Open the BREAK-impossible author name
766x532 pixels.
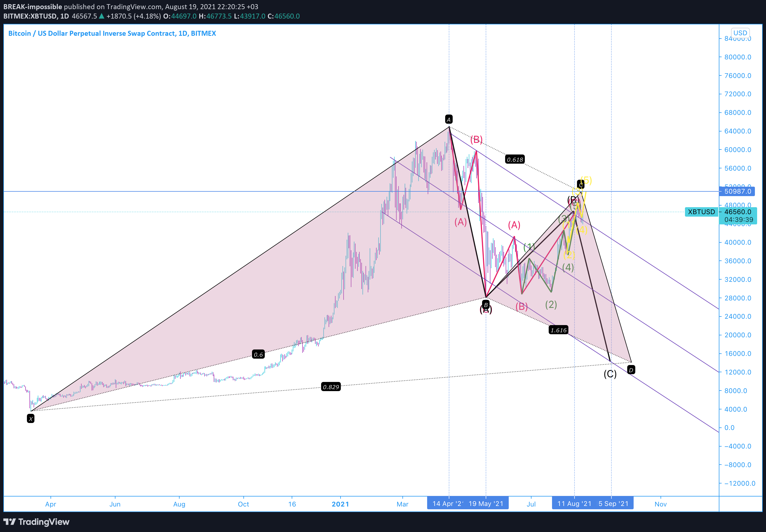pos(33,7)
